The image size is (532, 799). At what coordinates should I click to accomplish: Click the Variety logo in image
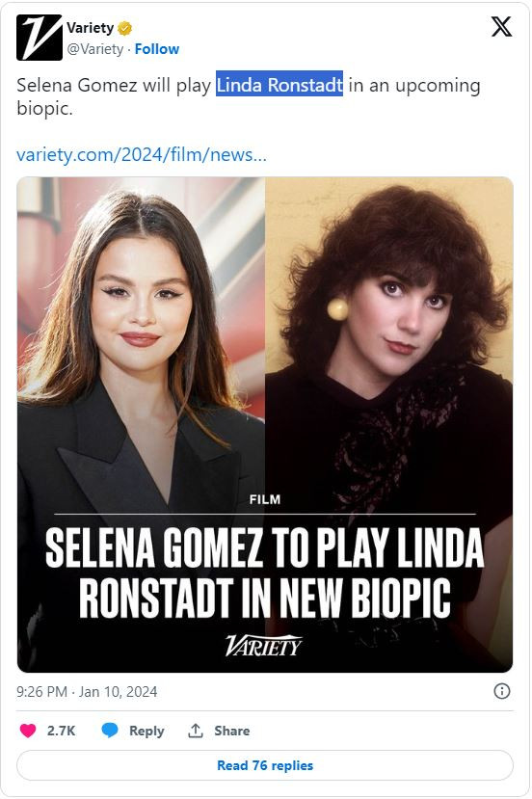[263, 646]
